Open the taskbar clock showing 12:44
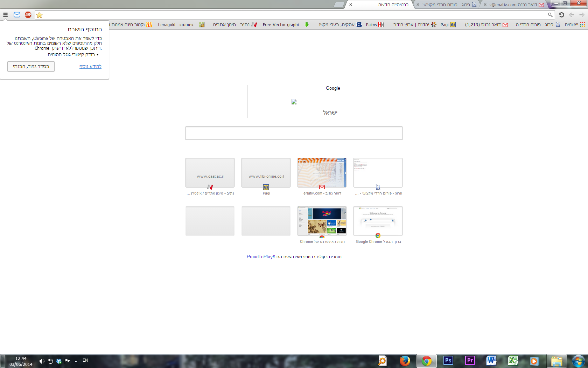588x368 pixels. [x=21, y=361]
